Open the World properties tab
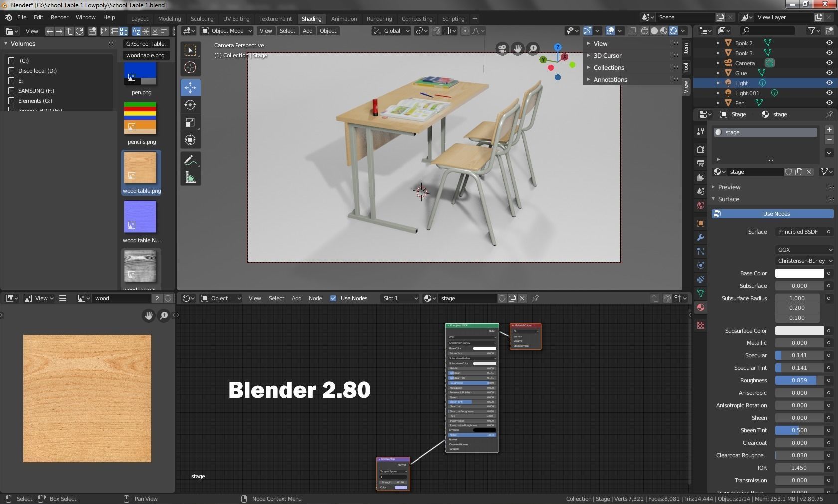The image size is (838, 504). [x=701, y=205]
